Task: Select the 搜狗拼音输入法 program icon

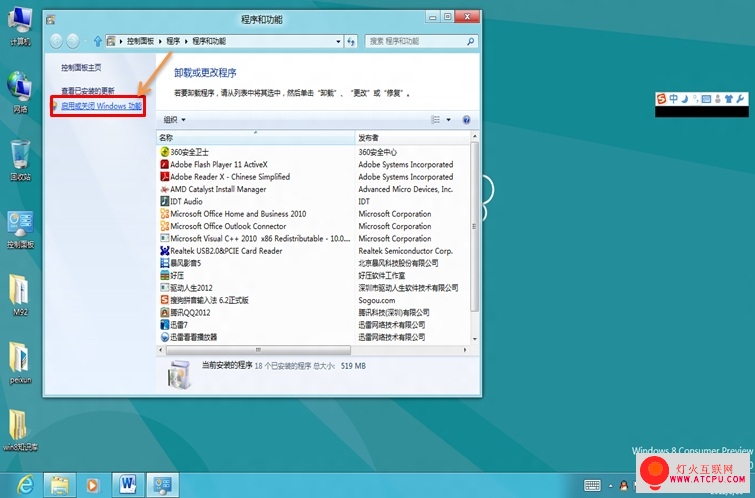Action: (165, 300)
